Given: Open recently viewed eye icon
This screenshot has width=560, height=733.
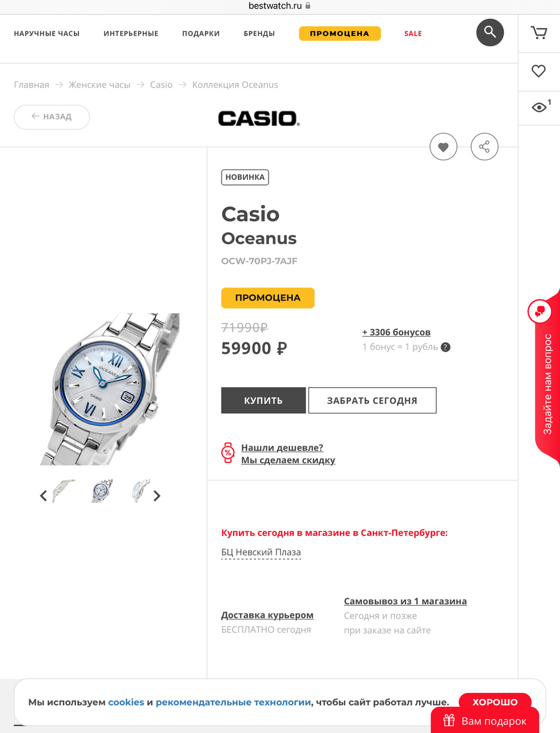Looking at the screenshot, I should tap(539, 107).
